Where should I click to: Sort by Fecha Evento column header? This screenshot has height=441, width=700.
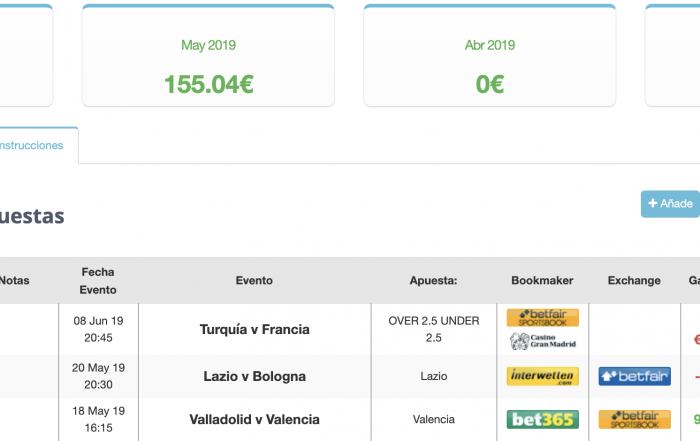pos(98,281)
